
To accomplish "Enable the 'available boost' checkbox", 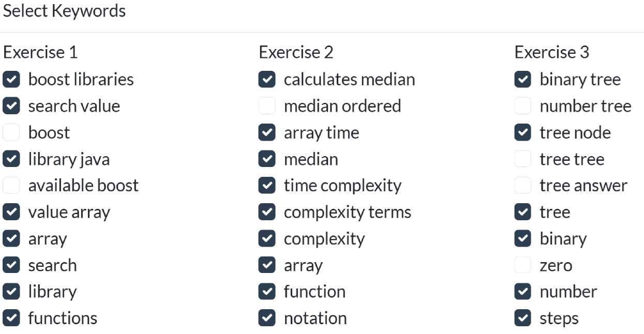I will click(x=11, y=186).
